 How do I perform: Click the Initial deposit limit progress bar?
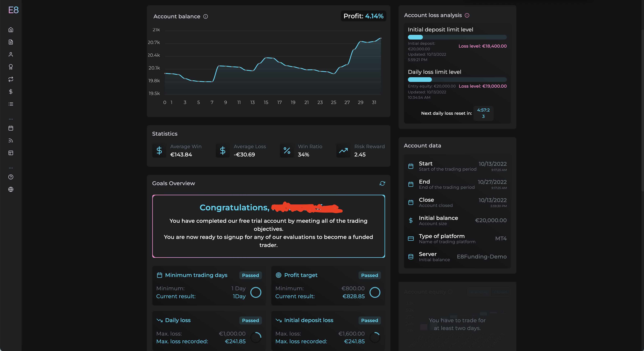point(457,37)
